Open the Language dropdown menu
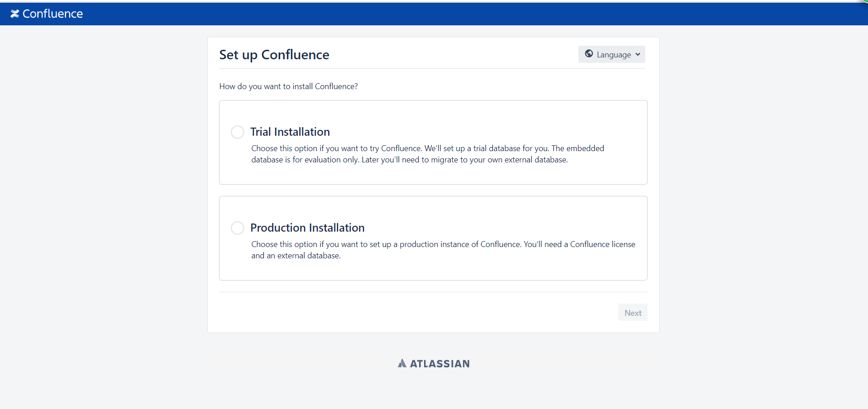 tap(612, 54)
